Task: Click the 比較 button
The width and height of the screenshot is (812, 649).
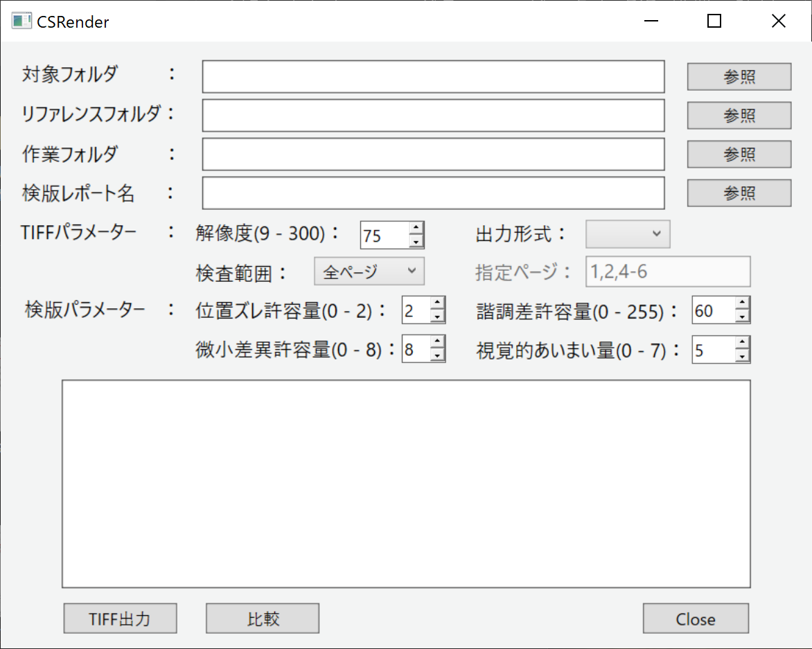Action: tap(262, 619)
